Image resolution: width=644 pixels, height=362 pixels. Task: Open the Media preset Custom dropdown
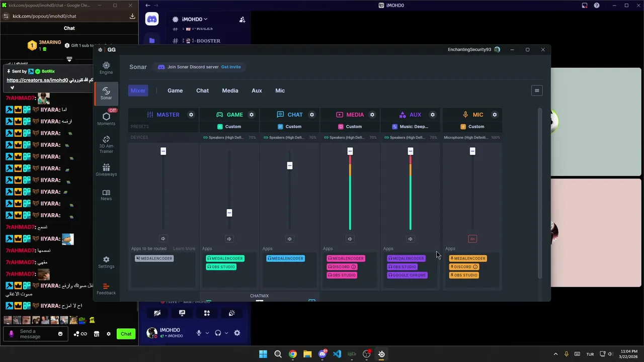pyautogui.click(x=350, y=127)
